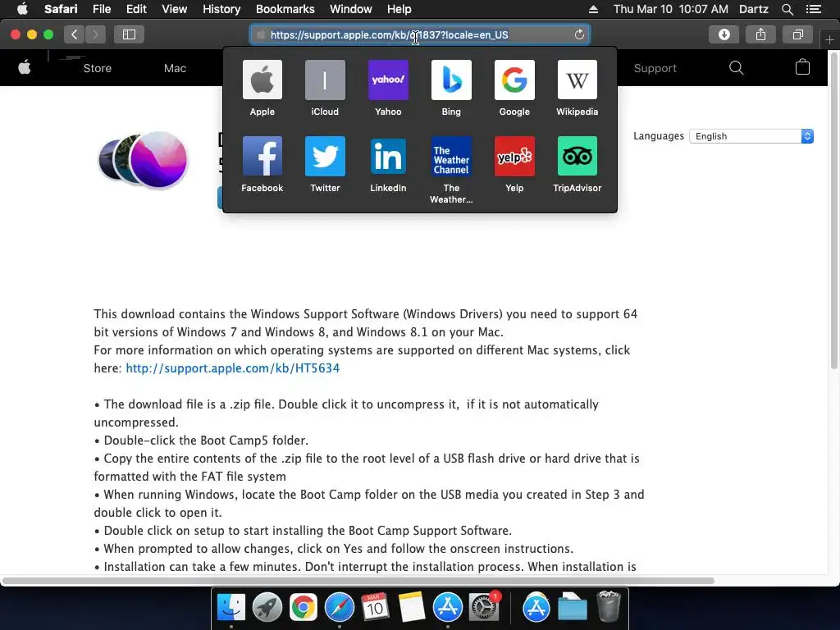Open System Preferences from the Dock

pos(484,607)
